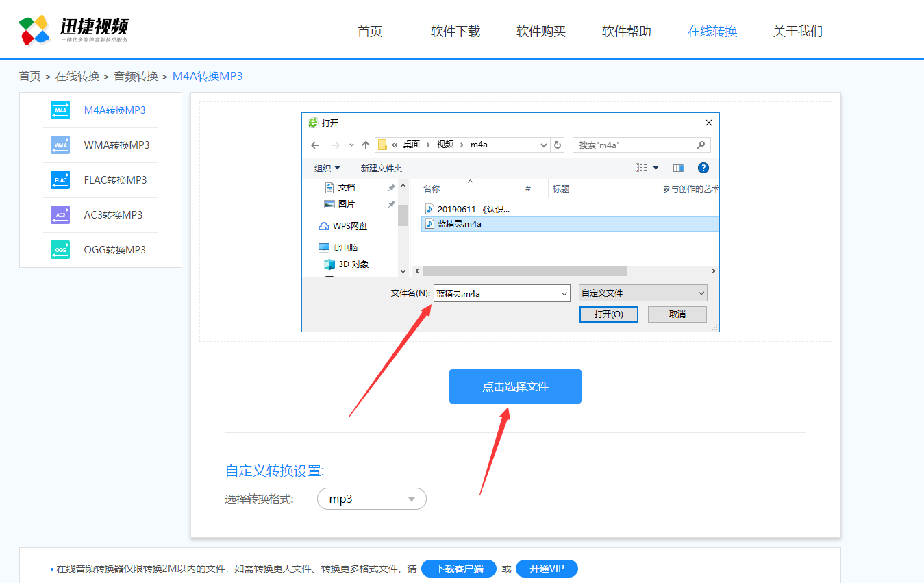Confirm with the 打开(O) button

608,314
